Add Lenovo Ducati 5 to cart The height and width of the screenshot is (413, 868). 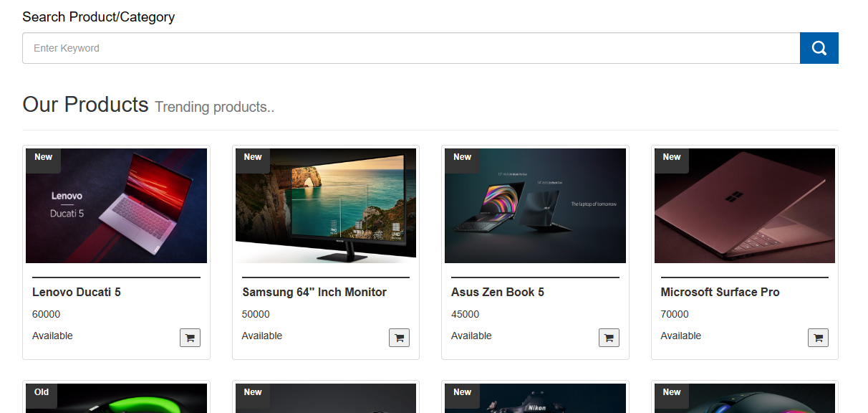pos(190,338)
